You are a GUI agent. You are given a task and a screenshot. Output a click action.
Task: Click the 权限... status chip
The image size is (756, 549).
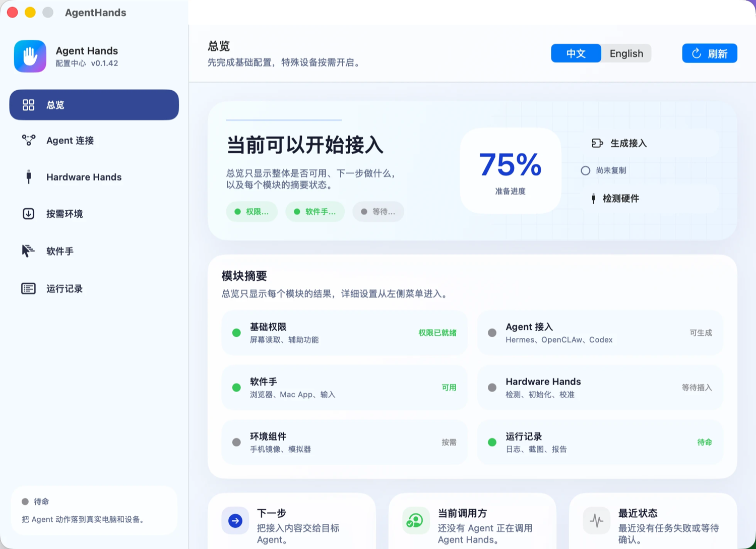[x=252, y=212]
